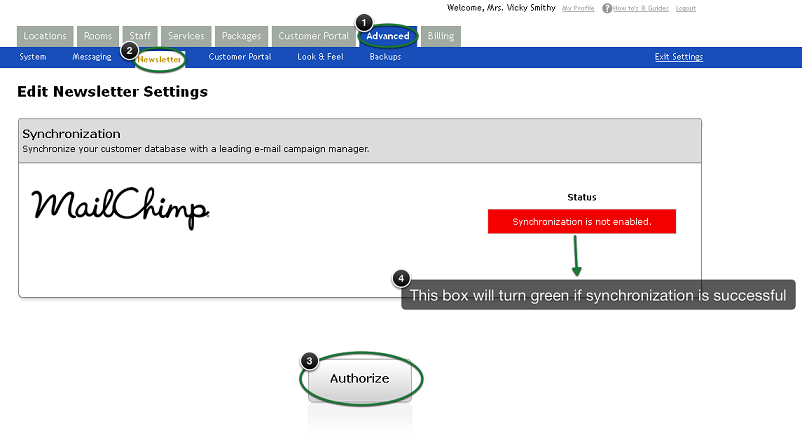
Task: Switch to the Rooms tab
Action: point(98,36)
